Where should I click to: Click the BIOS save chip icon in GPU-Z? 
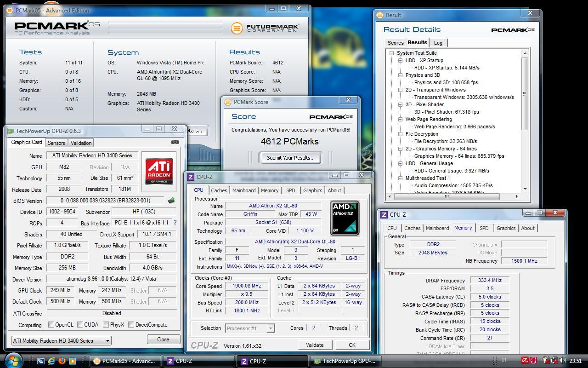point(171,201)
